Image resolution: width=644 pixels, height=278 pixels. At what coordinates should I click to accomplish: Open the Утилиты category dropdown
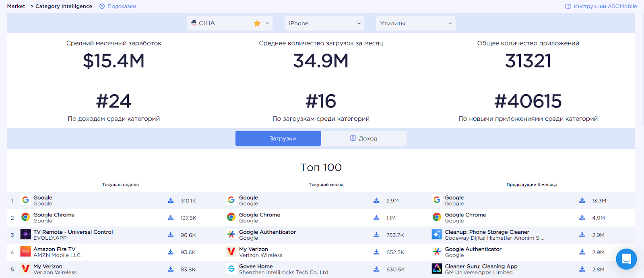click(x=416, y=23)
